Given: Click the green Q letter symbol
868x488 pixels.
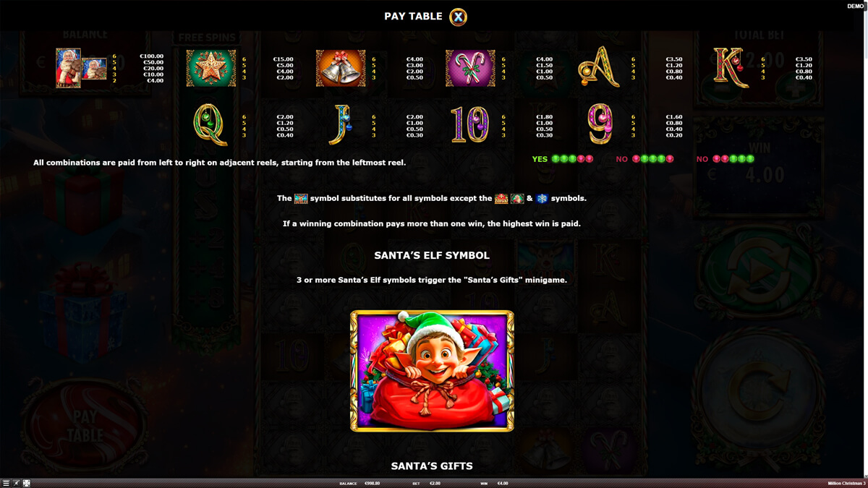Looking at the screenshot, I should (x=211, y=124).
